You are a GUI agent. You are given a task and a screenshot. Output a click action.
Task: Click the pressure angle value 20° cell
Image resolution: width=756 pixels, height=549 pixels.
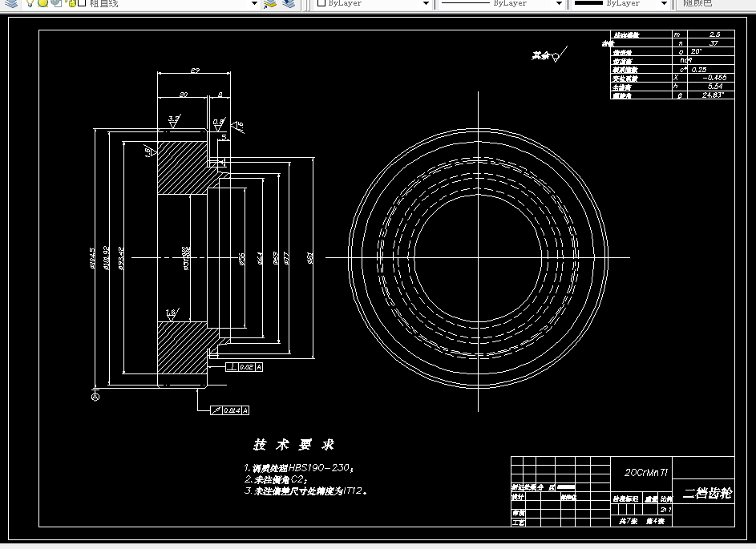(710, 51)
